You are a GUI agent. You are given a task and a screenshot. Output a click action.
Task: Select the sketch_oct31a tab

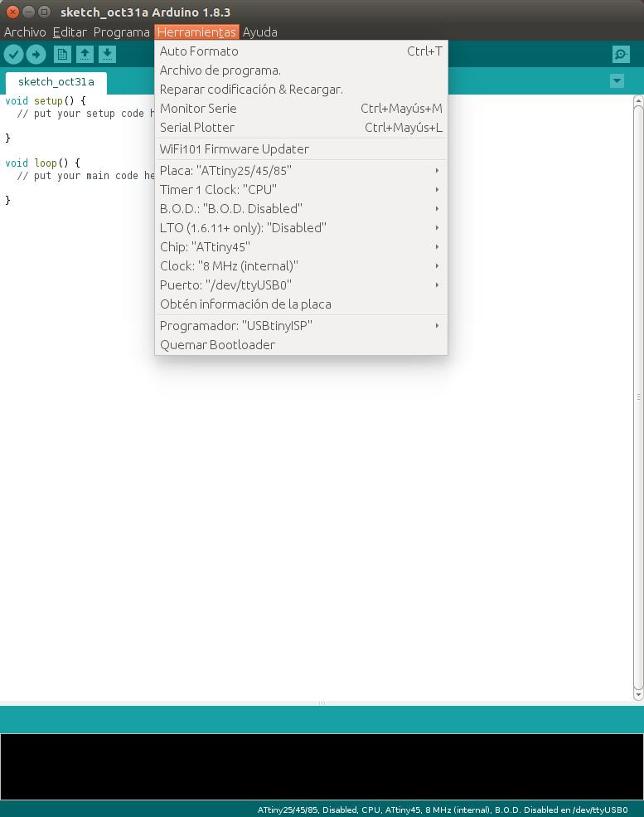[56, 82]
